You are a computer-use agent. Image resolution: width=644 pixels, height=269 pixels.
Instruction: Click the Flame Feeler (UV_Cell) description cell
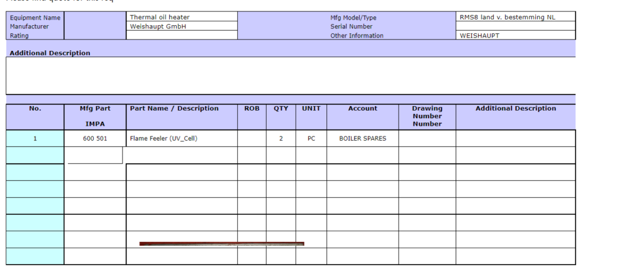coord(181,138)
